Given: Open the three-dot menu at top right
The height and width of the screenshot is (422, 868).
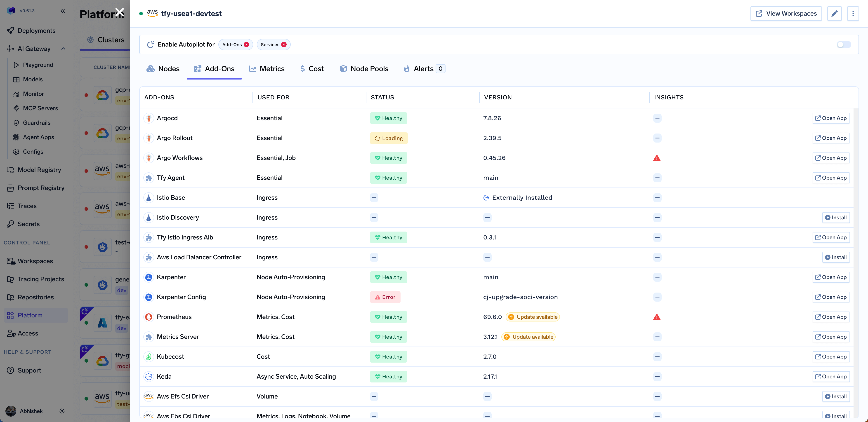Looking at the screenshot, I should (853, 14).
